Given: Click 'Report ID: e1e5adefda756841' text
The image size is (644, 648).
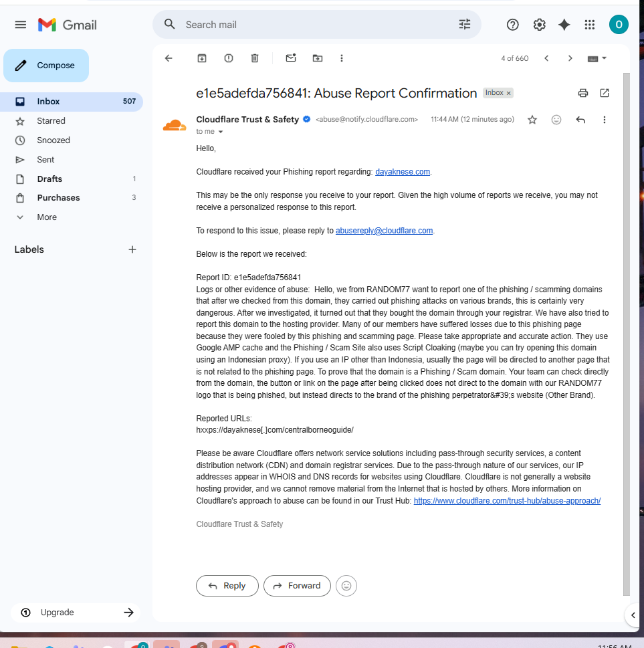Looking at the screenshot, I should tap(248, 278).
